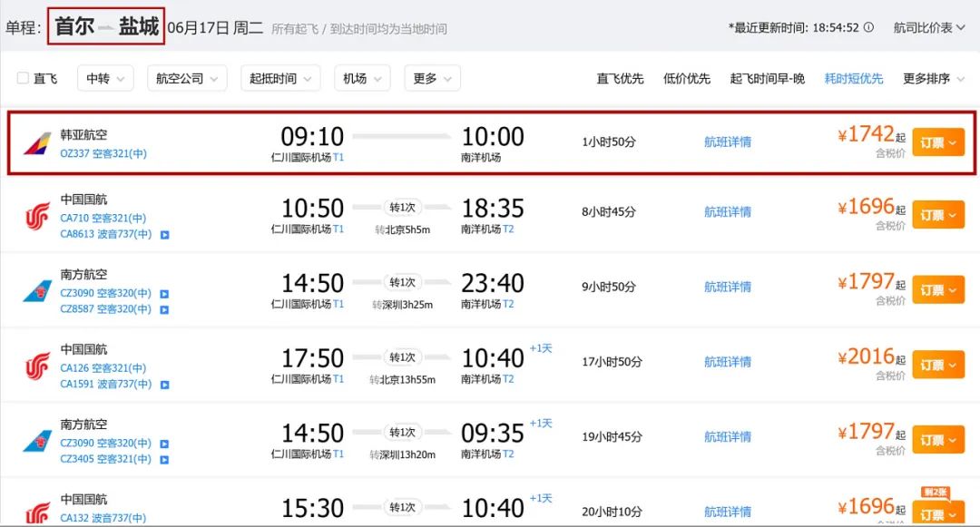Screen dimensions: 980x527
Task: Open the 起抵时间 time filter dropdown
Action: point(280,79)
